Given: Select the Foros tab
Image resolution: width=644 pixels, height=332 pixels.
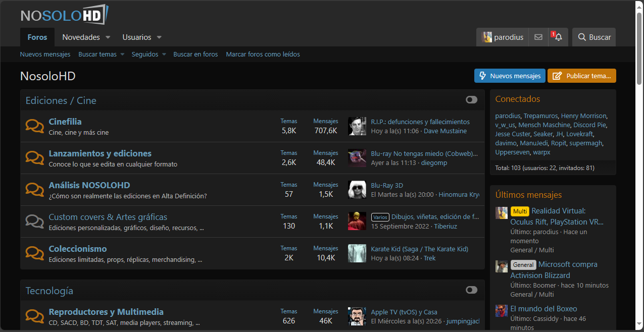Looking at the screenshot, I should point(37,37).
